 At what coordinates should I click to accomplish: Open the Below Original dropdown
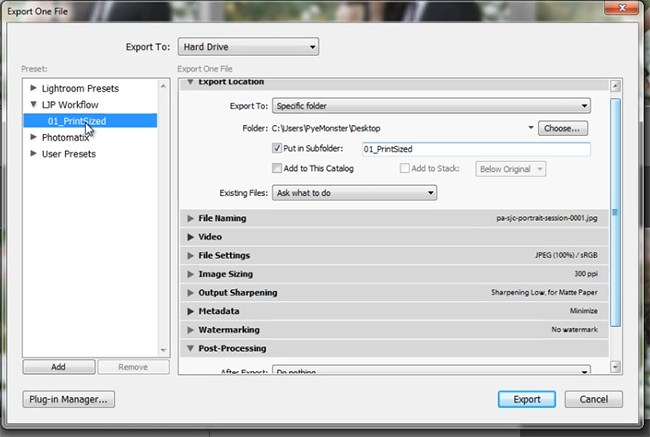click(x=510, y=169)
